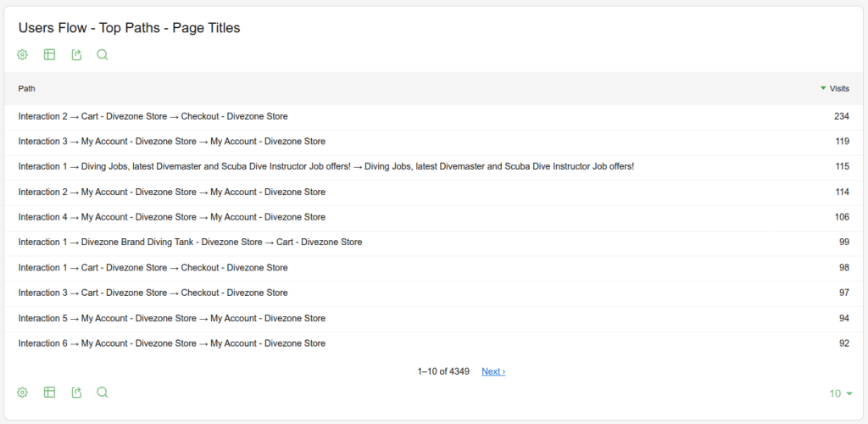Select the Interaction 5 My Account row
Image resolution: width=868 pixels, height=424 pixels.
434,318
